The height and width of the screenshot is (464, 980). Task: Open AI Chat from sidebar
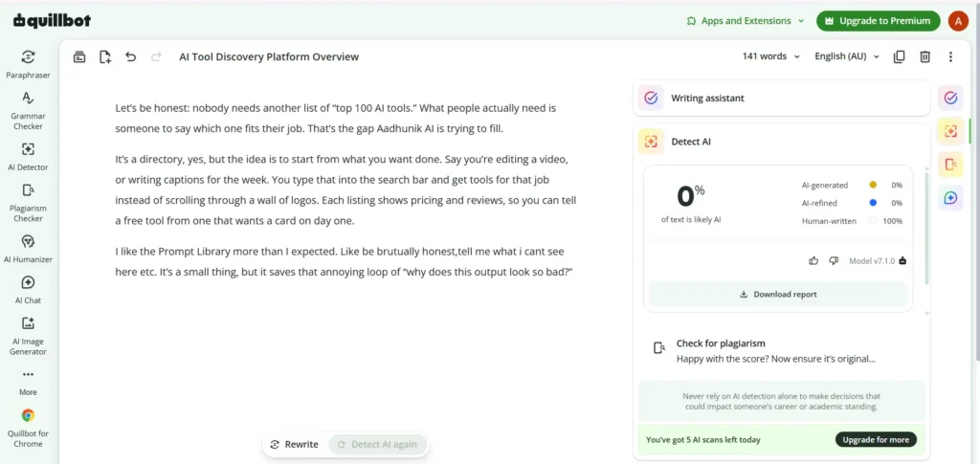(28, 291)
